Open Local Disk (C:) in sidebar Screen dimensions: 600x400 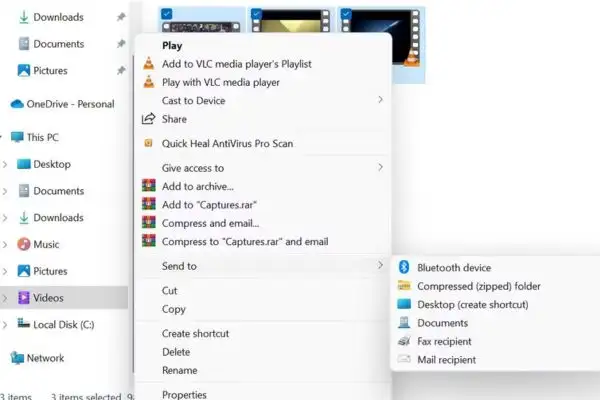tap(64, 325)
